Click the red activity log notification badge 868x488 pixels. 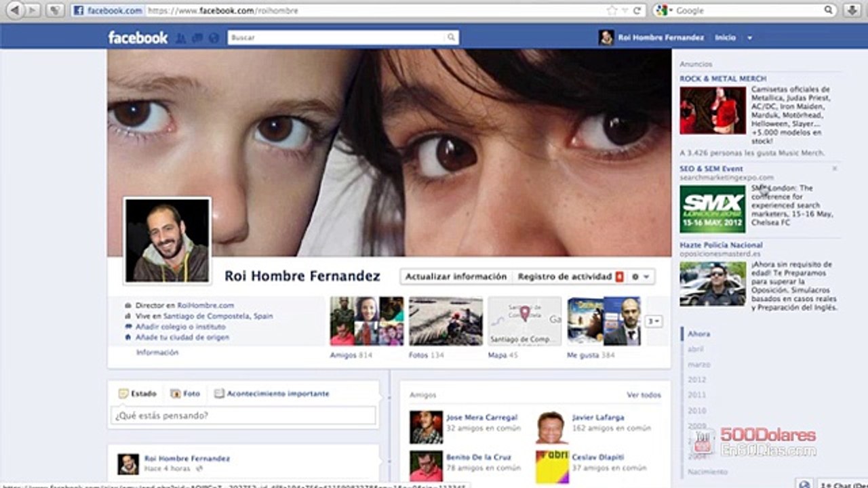pos(619,277)
